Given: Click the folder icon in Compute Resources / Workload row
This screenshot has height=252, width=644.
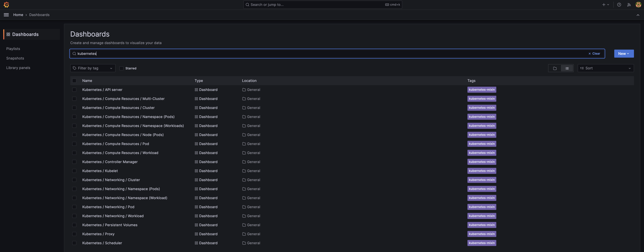Looking at the screenshot, I should click(x=244, y=153).
